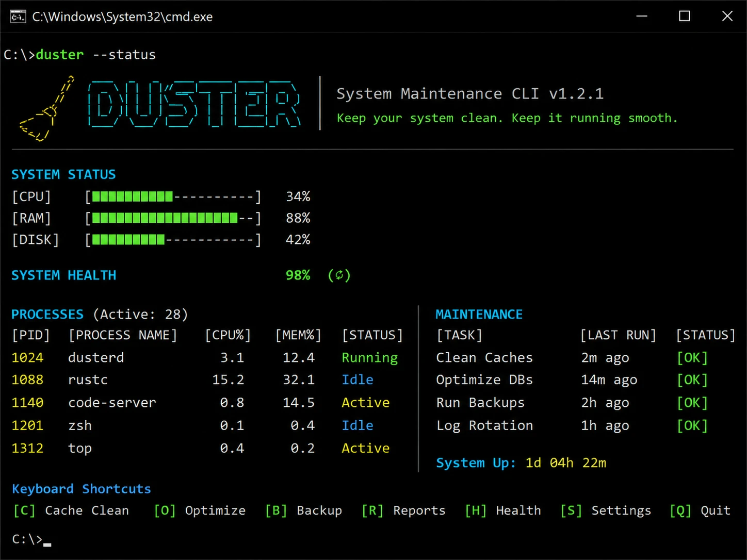747x560 pixels.
Task: Click the rustc process name
Action: tap(88, 380)
